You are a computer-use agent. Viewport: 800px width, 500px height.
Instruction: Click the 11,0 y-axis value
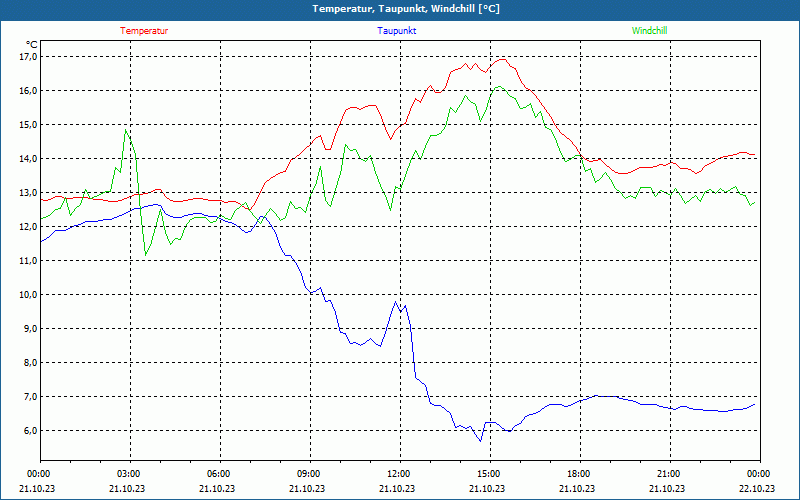tap(29, 260)
